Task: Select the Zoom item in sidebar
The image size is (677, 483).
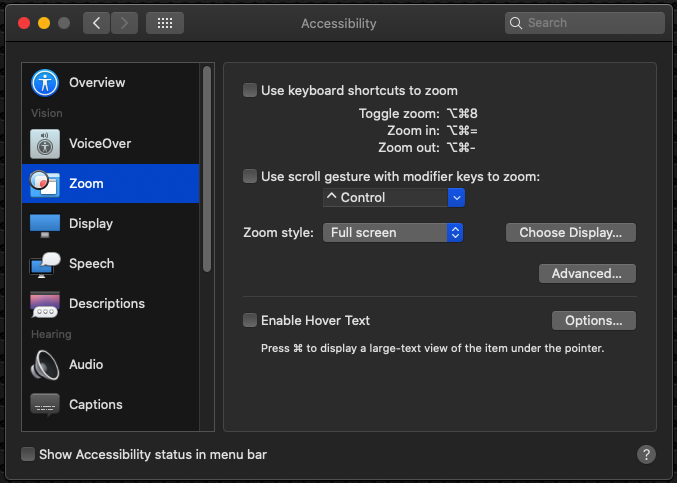Action: [x=110, y=184]
